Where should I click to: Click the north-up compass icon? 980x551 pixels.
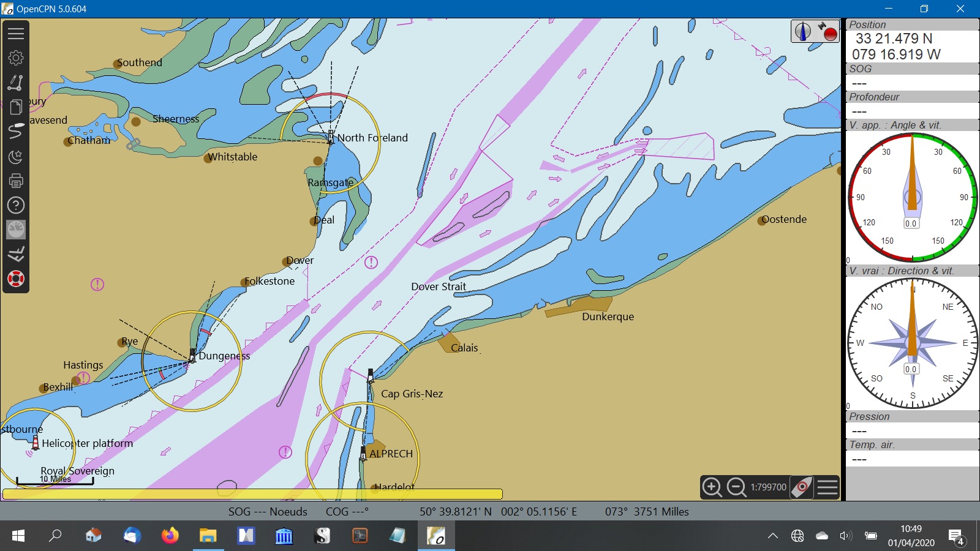[x=803, y=31]
